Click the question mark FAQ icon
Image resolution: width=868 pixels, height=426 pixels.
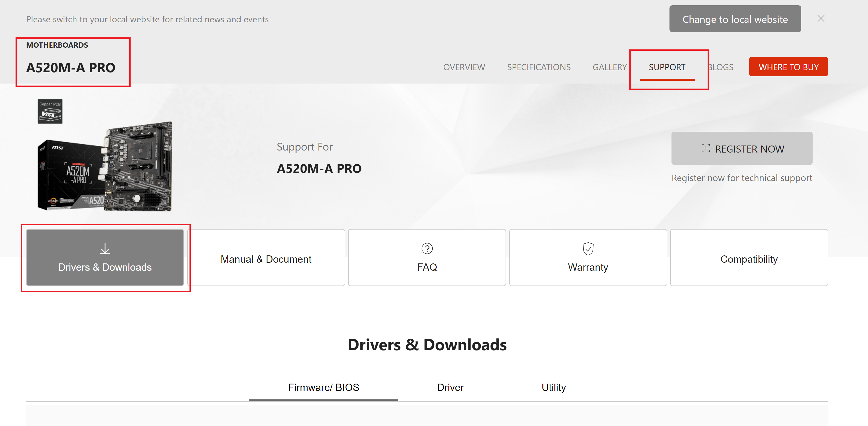pyautogui.click(x=427, y=249)
